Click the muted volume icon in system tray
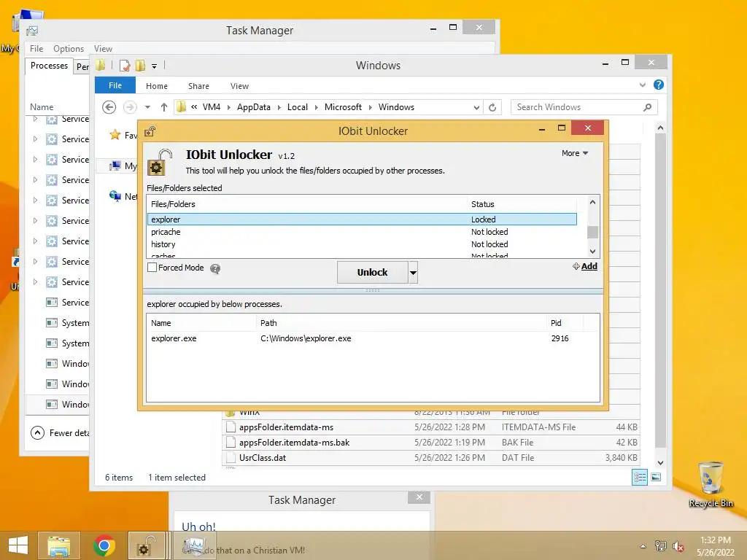Screen dimensions: 747x560 click(x=678, y=546)
